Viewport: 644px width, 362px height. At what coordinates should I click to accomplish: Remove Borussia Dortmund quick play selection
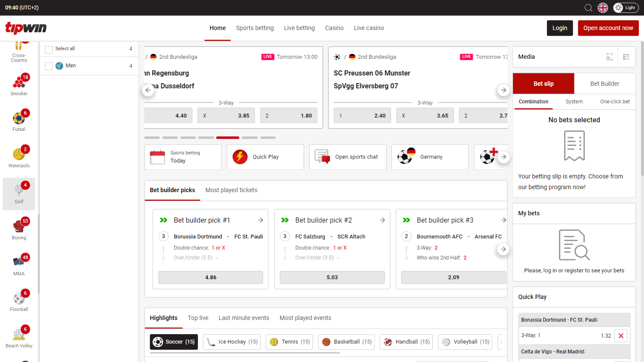621,336
